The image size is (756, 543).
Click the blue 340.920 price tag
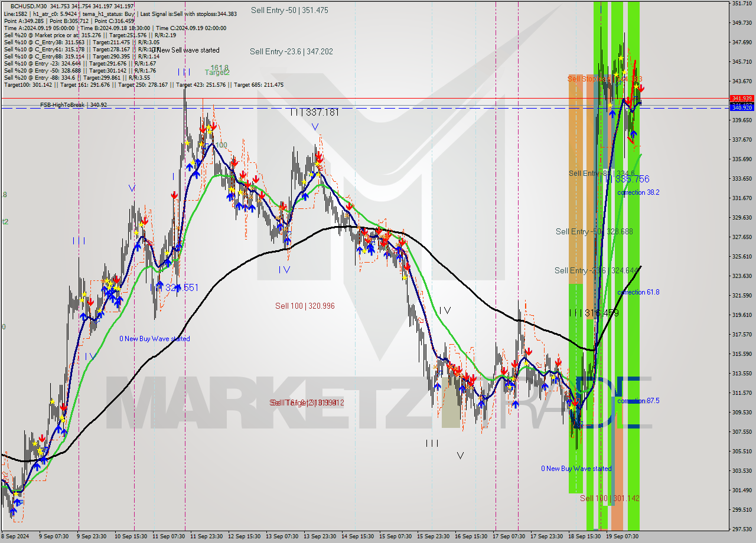coord(742,108)
